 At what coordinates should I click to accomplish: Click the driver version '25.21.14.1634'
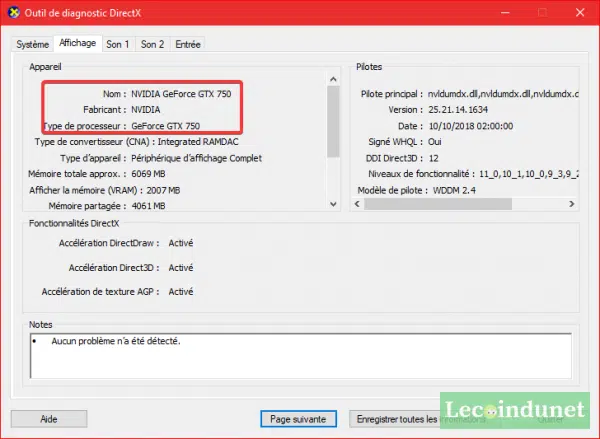[x=458, y=110]
